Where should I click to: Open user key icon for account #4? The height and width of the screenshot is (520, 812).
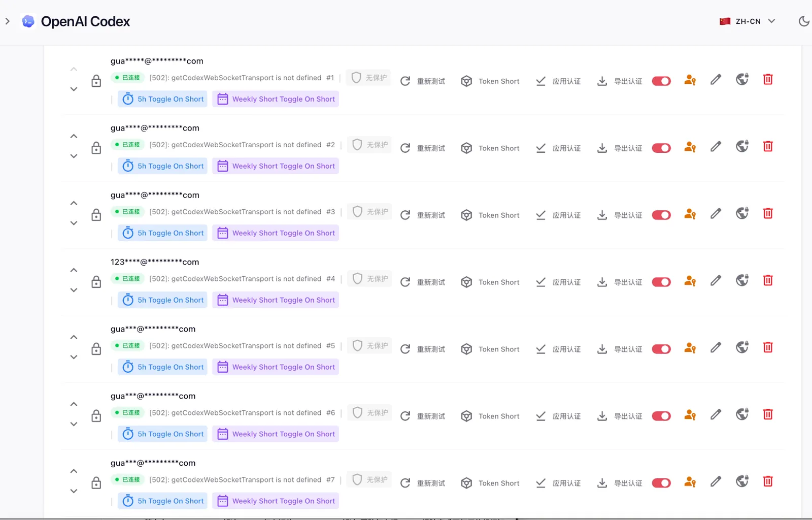[x=690, y=281]
